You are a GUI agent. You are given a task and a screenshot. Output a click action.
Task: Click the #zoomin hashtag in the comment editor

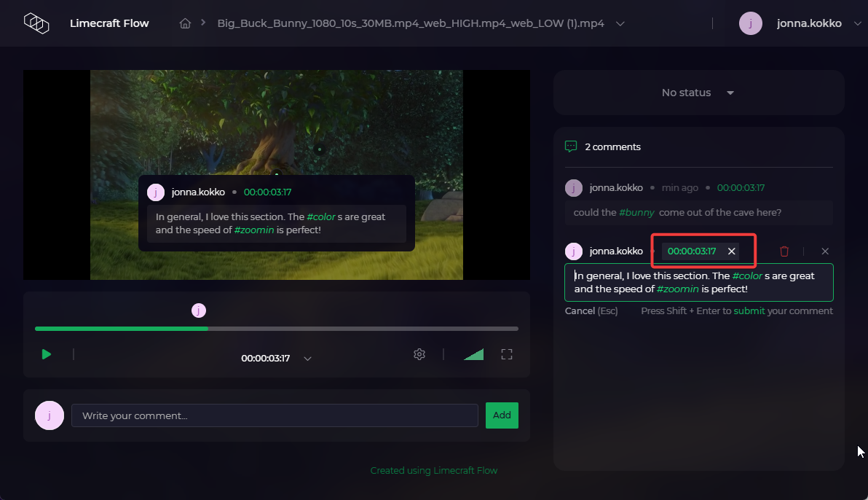pos(677,289)
